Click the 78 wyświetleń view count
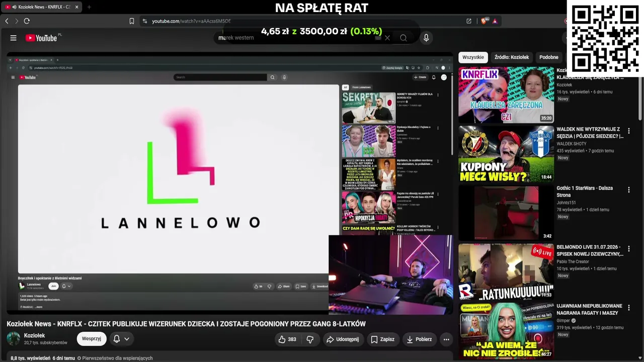This screenshot has height=362, width=644. pyautogui.click(x=569, y=210)
